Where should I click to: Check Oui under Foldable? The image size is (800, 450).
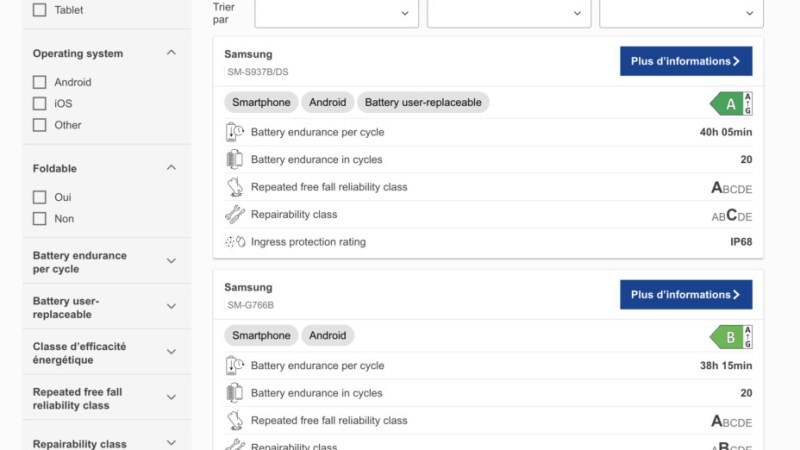[x=39, y=197]
